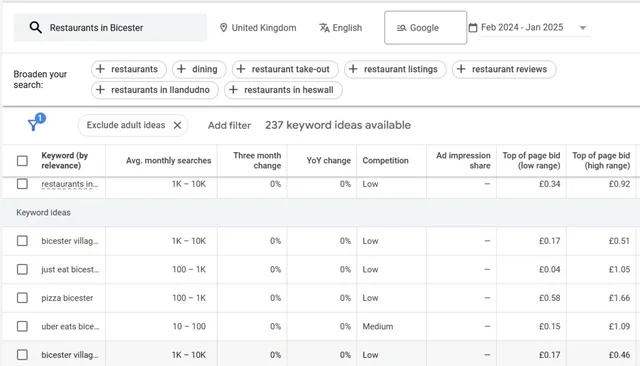
Task: Click the language translate icon
Action: tap(324, 28)
